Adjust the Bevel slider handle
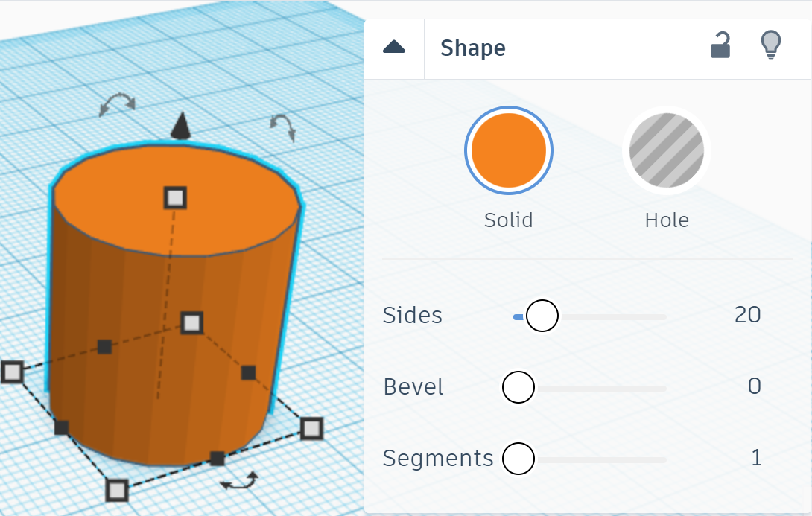This screenshot has width=812, height=516. 518,386
